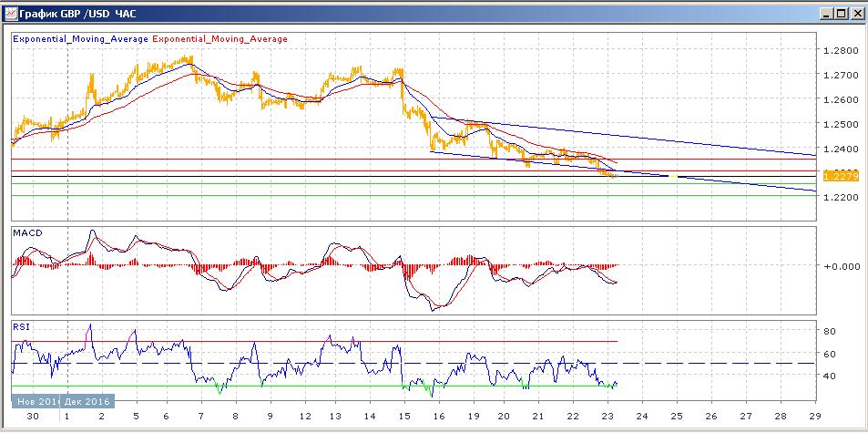Click the +0.000 MACD axis label
The image size is (868, 433).
coord(840,266)
